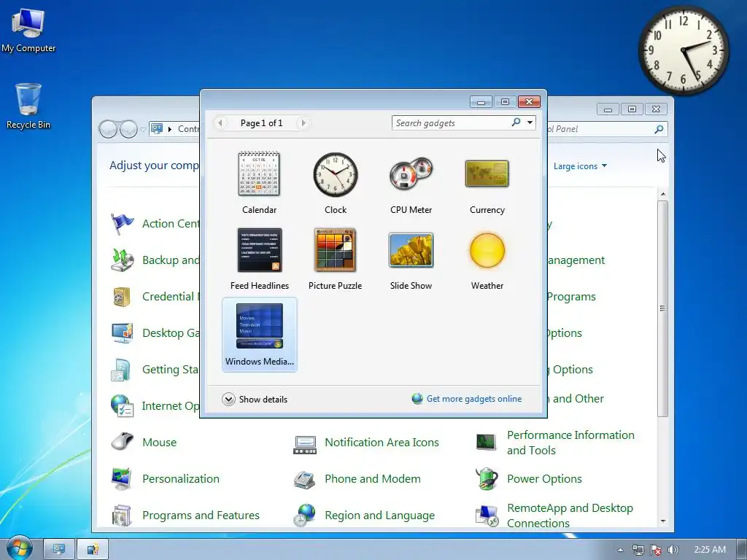
Task: Select the Recycle Bin desktop icon
Action: (28, 106)
